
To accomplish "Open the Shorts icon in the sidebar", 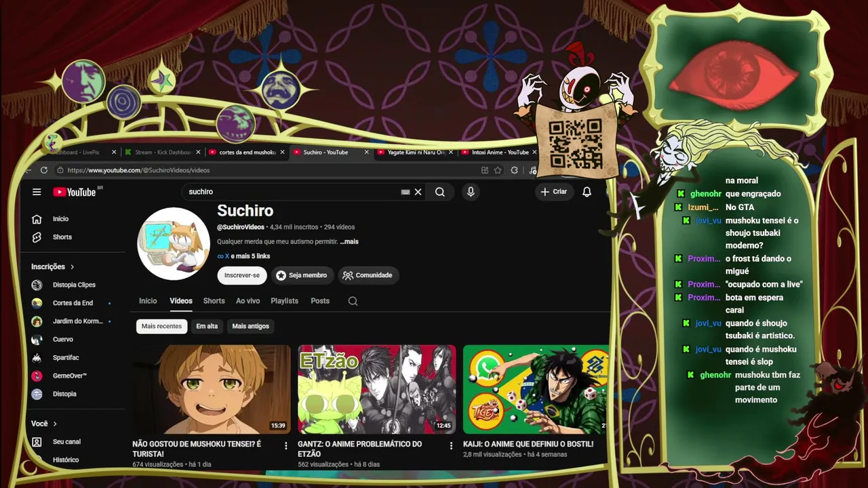I will tap(37, 237).
